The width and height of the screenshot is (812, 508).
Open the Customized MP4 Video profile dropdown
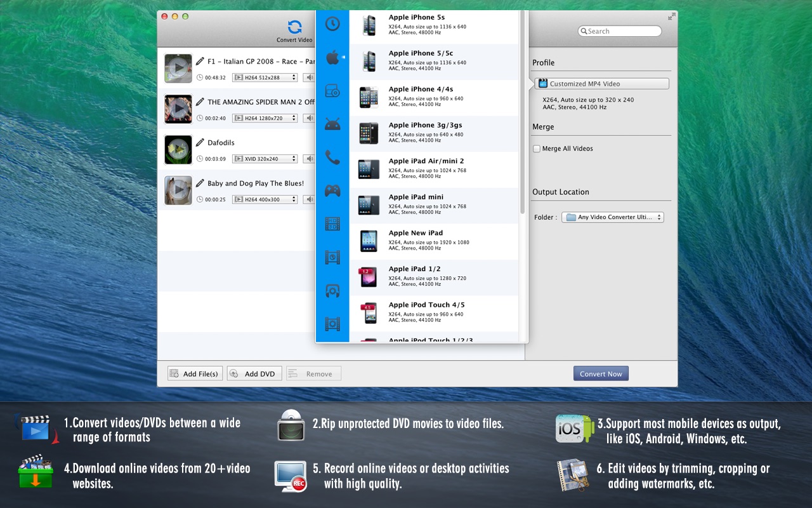(601, 84)
